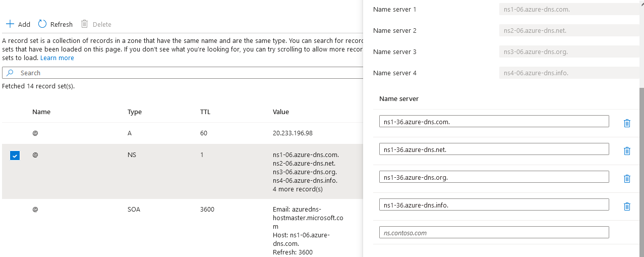Click the Name server 2 read-only field
644x257 pixels.
click(x=569, y=30)
